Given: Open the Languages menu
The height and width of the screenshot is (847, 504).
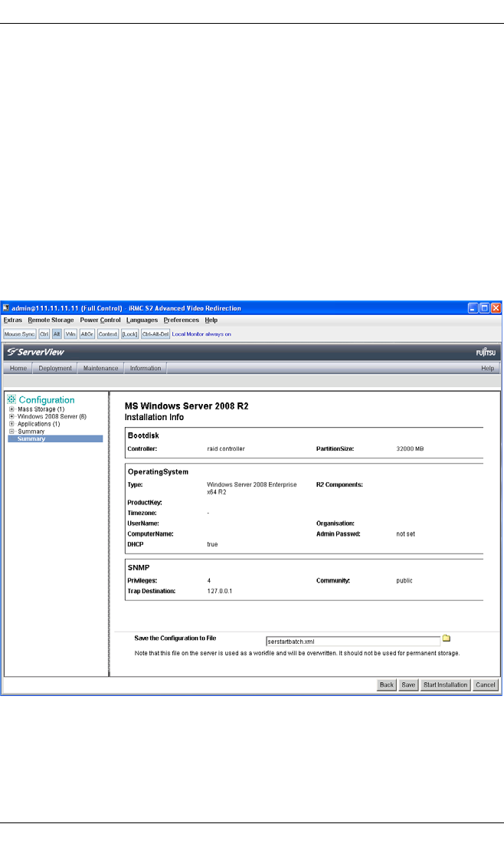Looking at the screenshot, I should point(142,320).
